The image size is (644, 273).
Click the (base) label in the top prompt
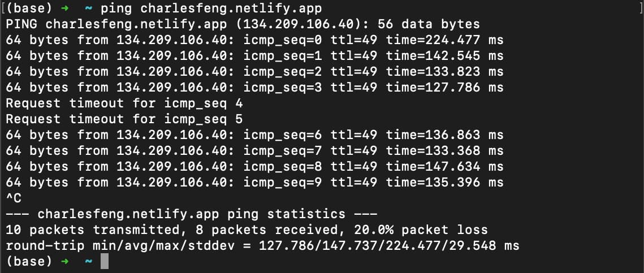coord(29,8)
